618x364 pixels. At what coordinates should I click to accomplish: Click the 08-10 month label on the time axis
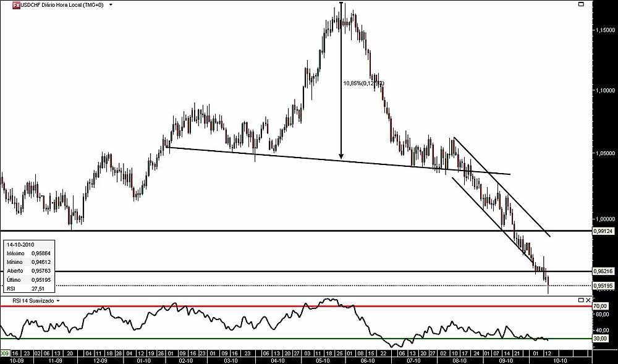coord(460,360)
